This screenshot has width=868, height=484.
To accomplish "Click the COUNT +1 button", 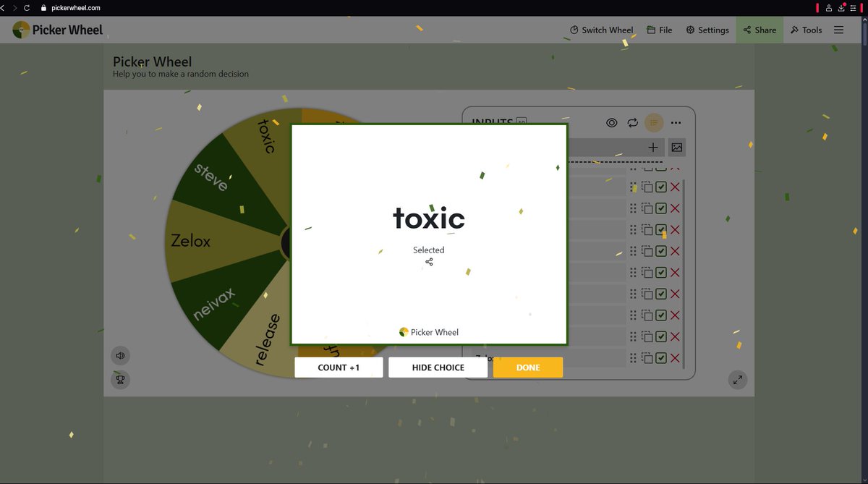I will click(x=339, y=368).
